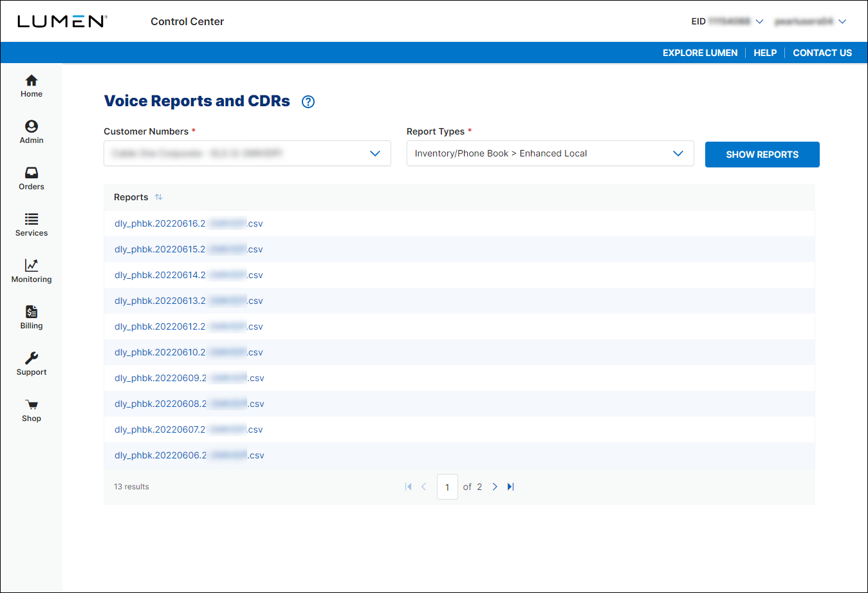Click the SHOW REPORTS button
This screenshot has height=593, width=868.
(762, 155)
